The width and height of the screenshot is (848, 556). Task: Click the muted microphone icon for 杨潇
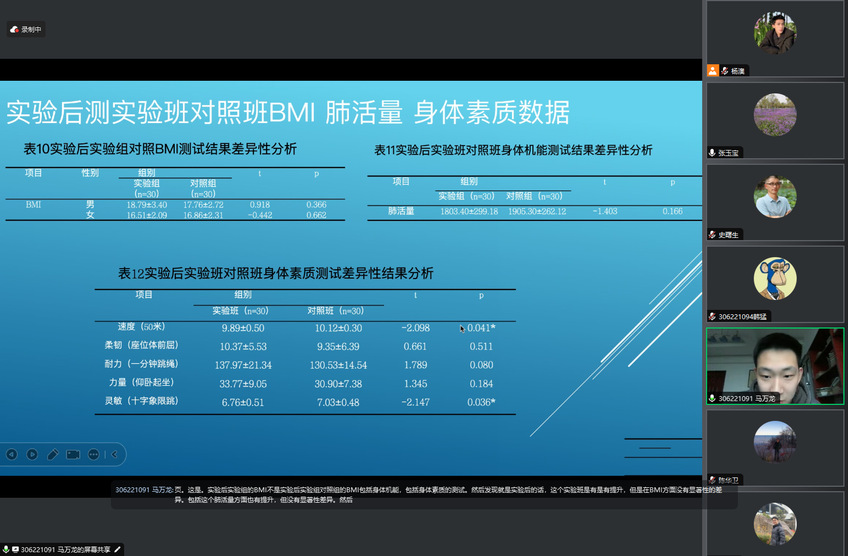click(725, 71)
